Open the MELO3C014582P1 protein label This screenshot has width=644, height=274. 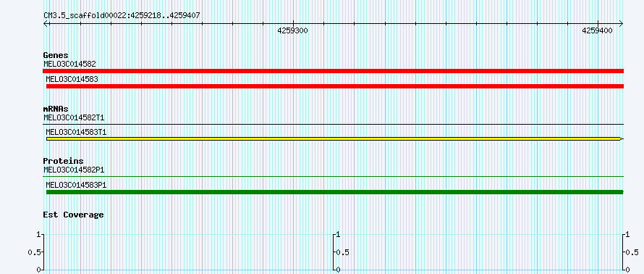point(74,170)
